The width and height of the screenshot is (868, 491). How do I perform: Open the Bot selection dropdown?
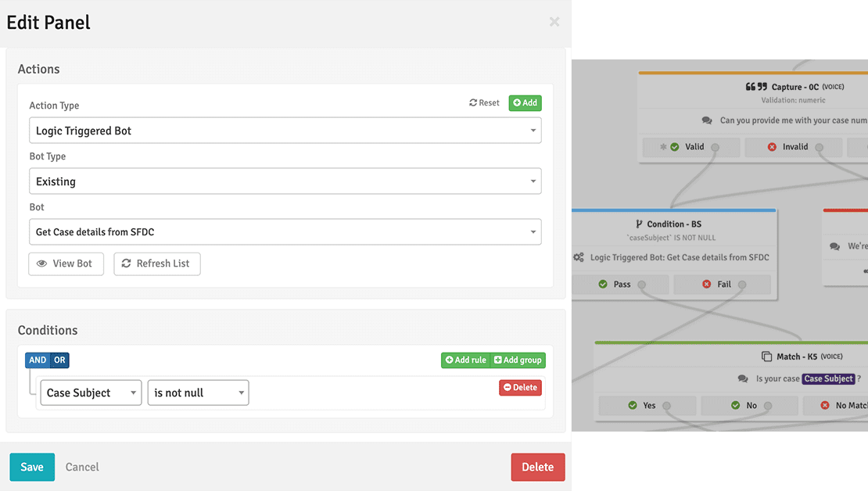285,232
